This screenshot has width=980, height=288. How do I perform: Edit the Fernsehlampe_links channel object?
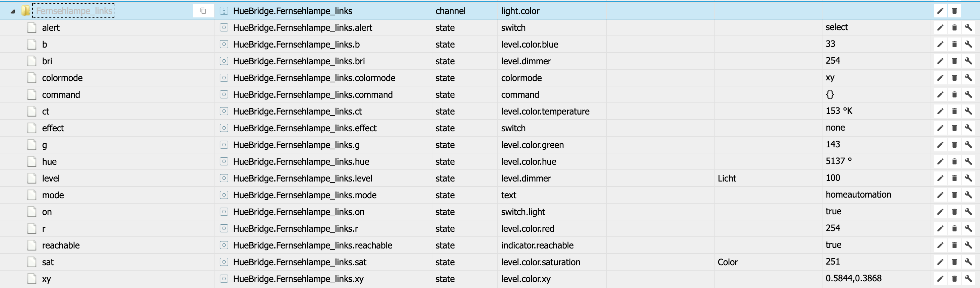(940, 11)
